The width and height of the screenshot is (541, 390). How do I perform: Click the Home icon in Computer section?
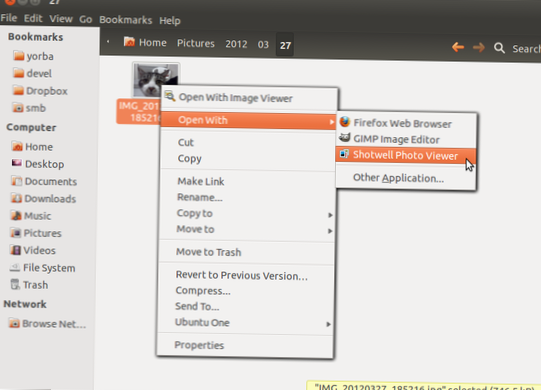(x=17, y=146)
